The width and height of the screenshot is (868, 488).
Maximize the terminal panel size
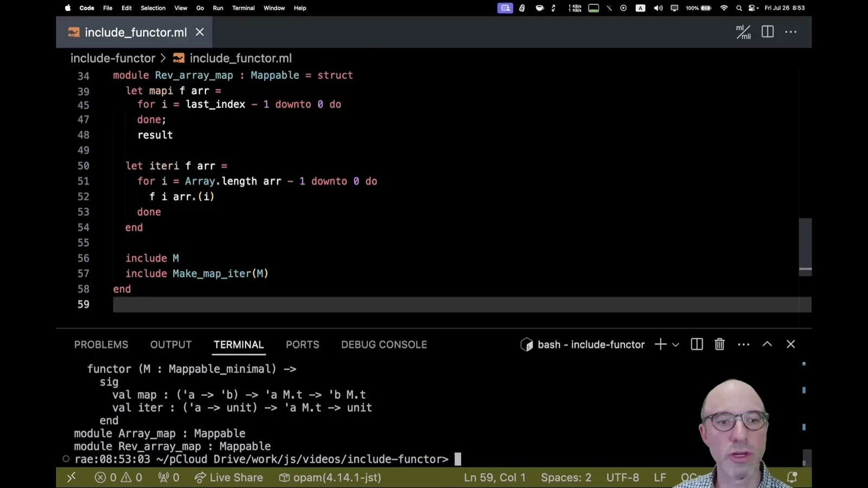click(767, 344)
